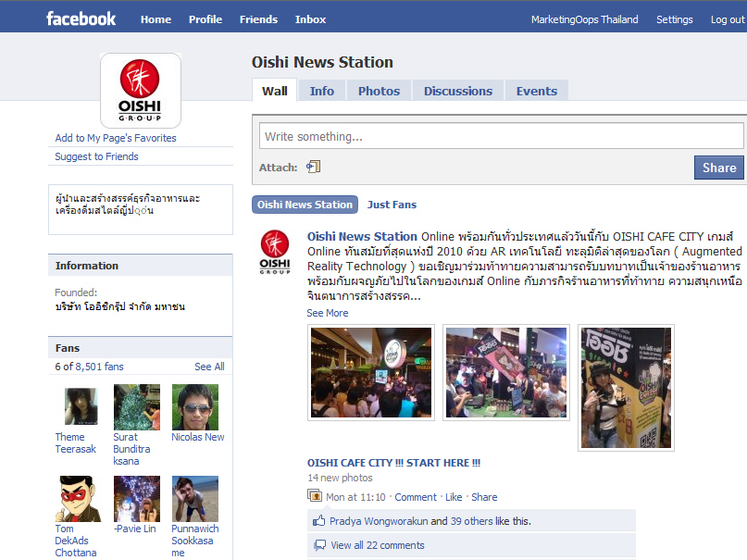Click the attach link icon
Screen dimensions: 747x560
314,167
